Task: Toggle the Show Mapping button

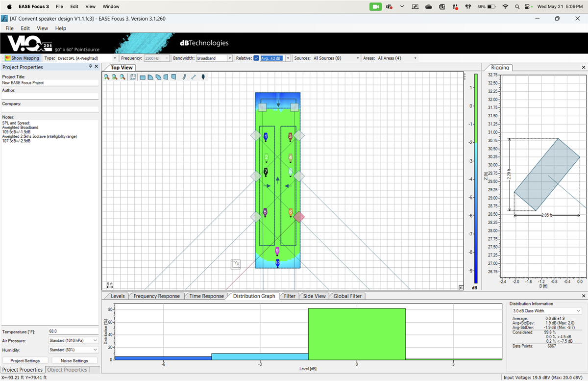Action: pos(22,58)
